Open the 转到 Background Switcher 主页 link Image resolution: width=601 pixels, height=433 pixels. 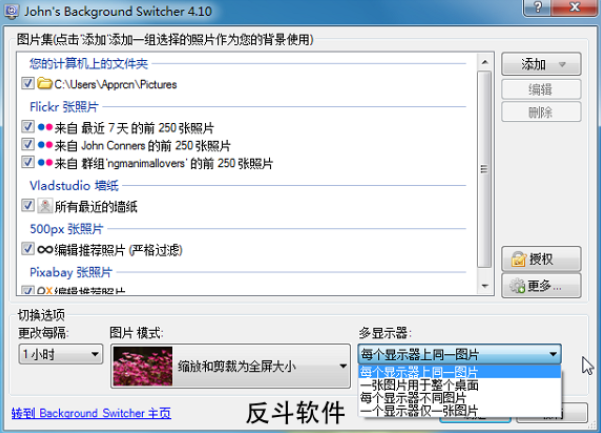pyautogui.click(x=91, y=412)
